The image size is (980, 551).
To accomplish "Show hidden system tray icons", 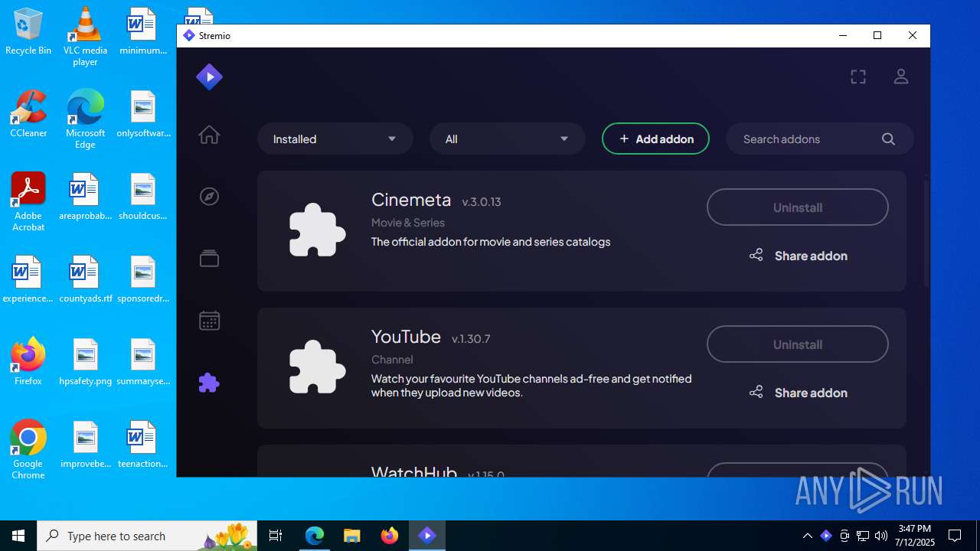I will pyautogui.click(x=807, y=536).
